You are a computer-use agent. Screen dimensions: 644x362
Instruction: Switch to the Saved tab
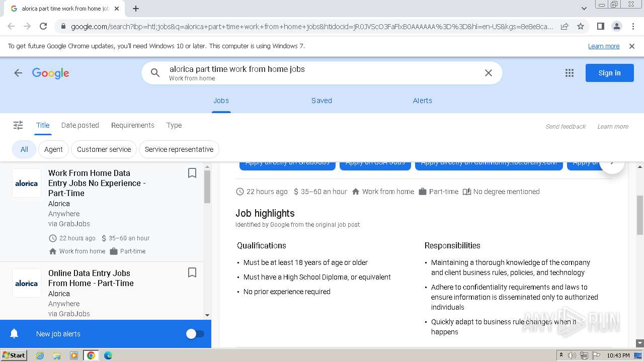(x=321, y=101)
